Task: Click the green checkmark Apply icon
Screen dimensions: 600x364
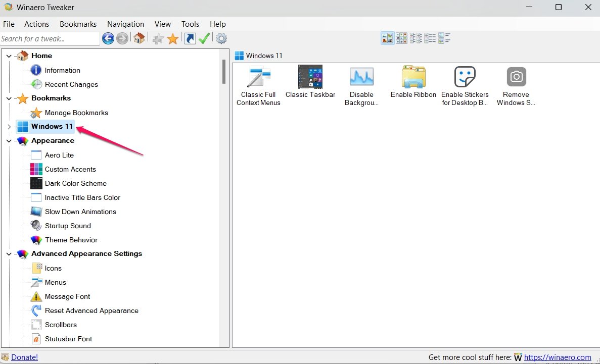Action: 204,38
